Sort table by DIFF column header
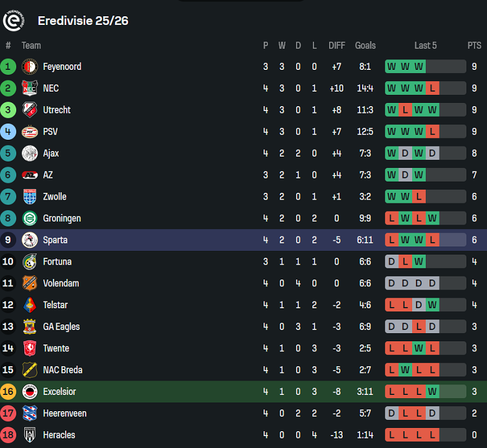Image resolution: width=487 pixels, height=448 pixels. point(337,46)
